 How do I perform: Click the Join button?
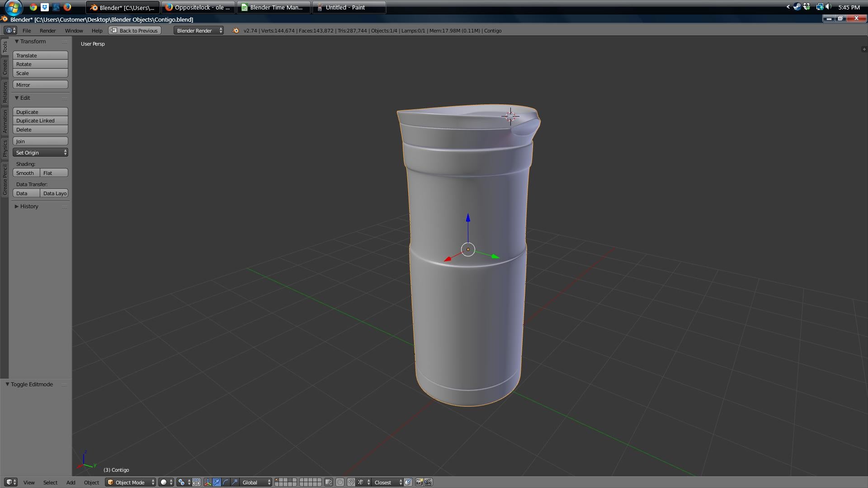[40, 141]
